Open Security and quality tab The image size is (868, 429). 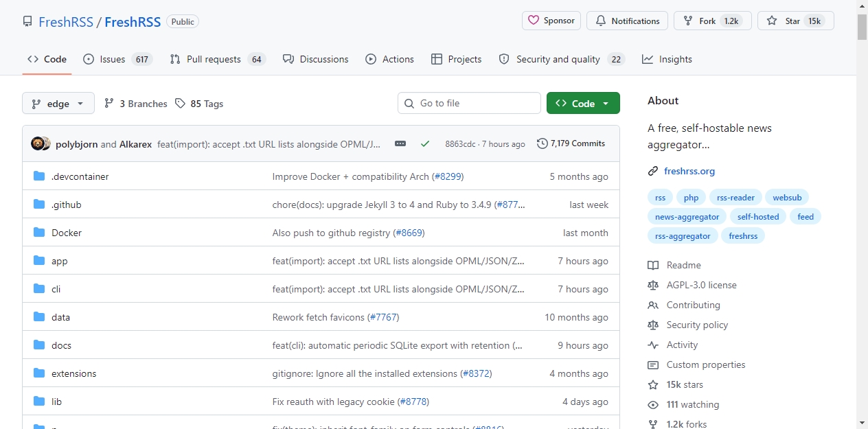click(x=562, y=59)
